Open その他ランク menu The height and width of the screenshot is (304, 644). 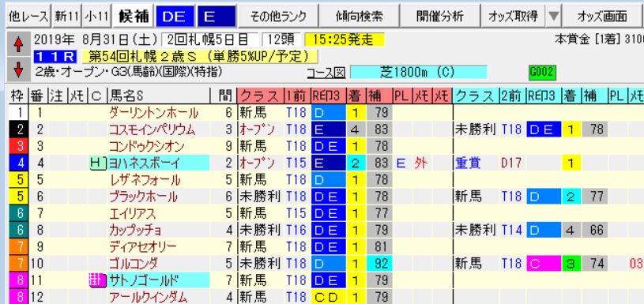[x=278, y=17]
